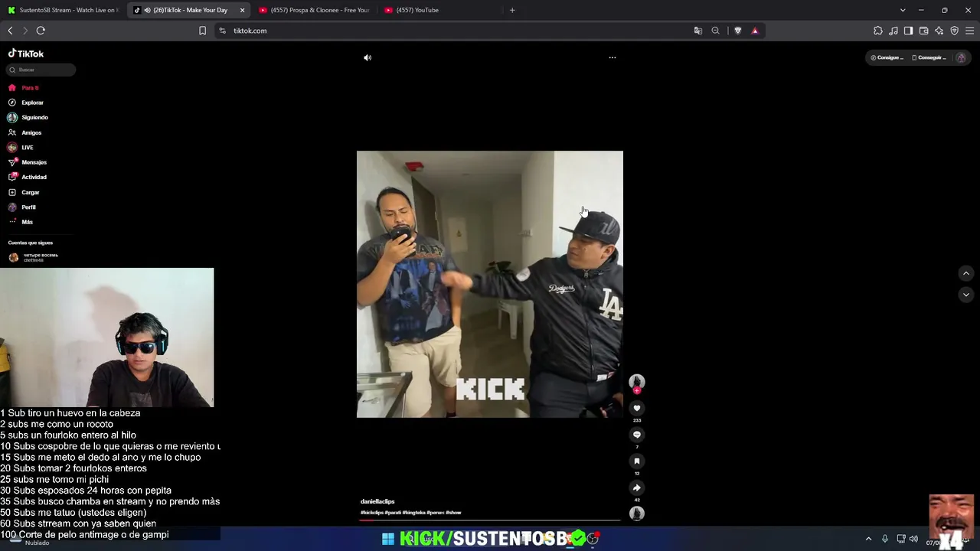The height and width of the screenshot is (551, 980).
Task: Open the Brave VPN icon
Action: pyautogui.click(x=955, y=31)
